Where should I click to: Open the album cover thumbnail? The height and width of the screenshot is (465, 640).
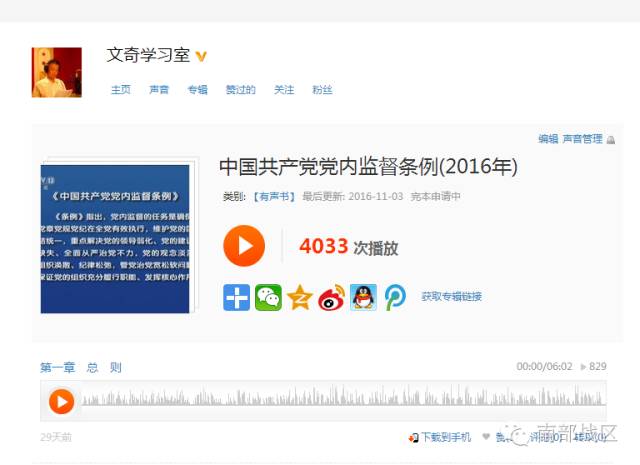click(115, 239)
